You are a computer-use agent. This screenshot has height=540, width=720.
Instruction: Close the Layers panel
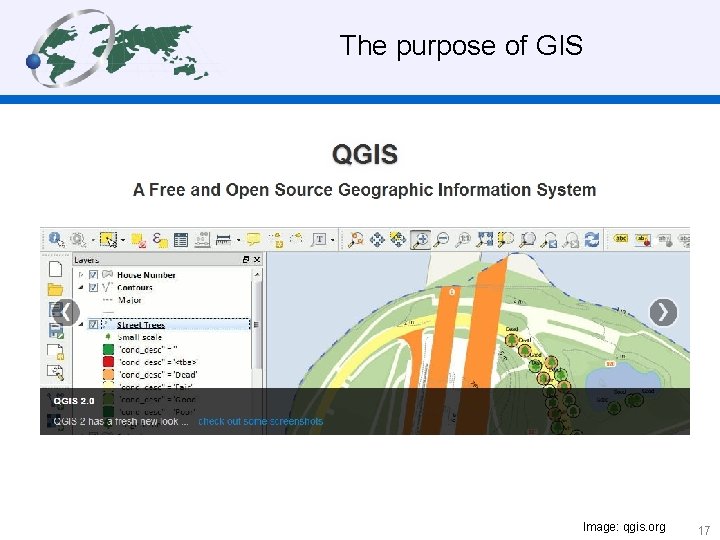257,260
